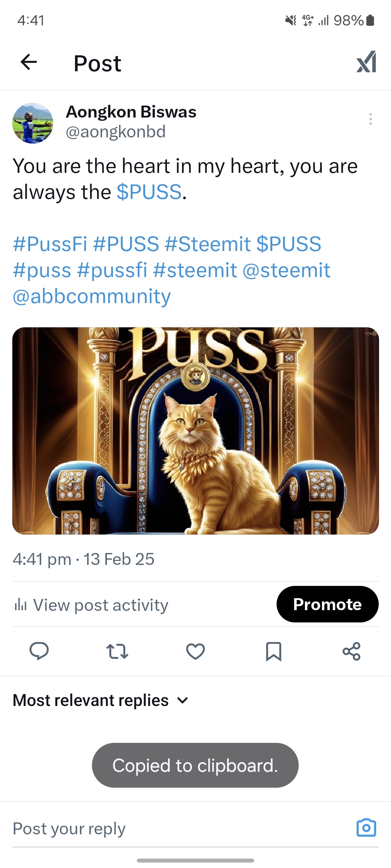Tap the camera icon in reply bar

366,828
